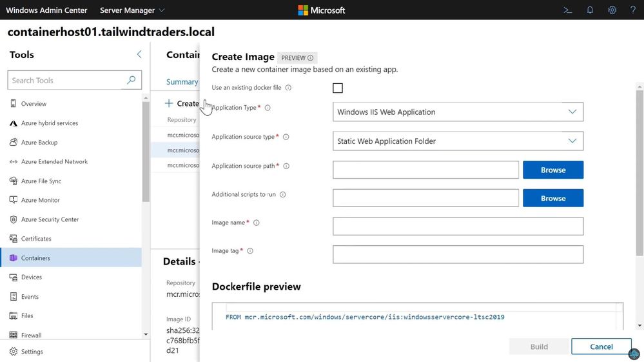Collapse the Tools panel with the arrow
This screenshot has height=362, width=644.
[x=139, y=54]
